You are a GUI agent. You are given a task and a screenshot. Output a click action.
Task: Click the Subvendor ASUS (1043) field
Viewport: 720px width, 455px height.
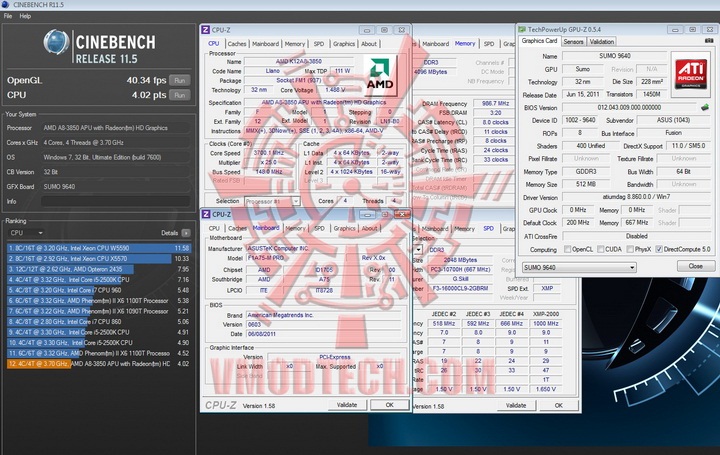click(x=673, y=120)
